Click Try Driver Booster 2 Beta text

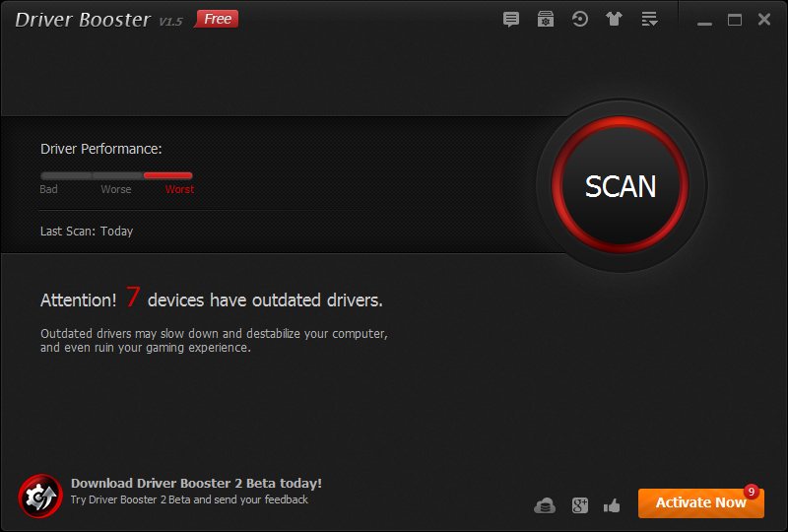(x=189, y=499)
